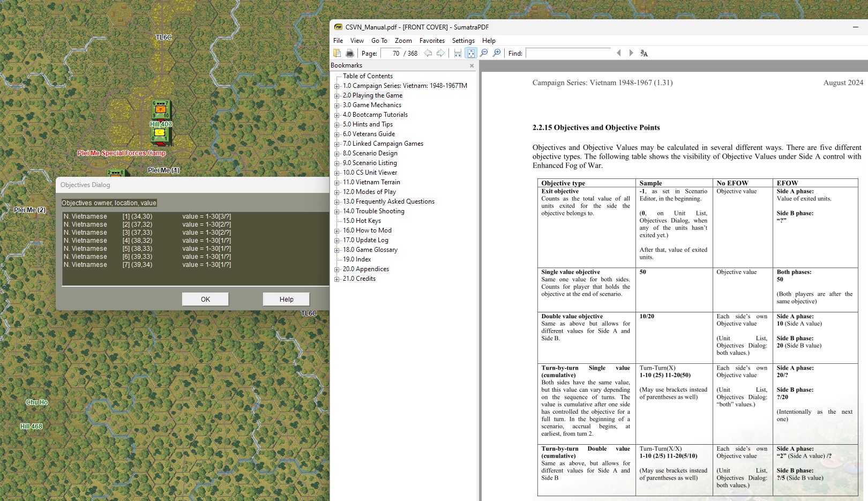
Task: Expand the 2.0 Playing the Game bookmark
Action: coord(337,96)
